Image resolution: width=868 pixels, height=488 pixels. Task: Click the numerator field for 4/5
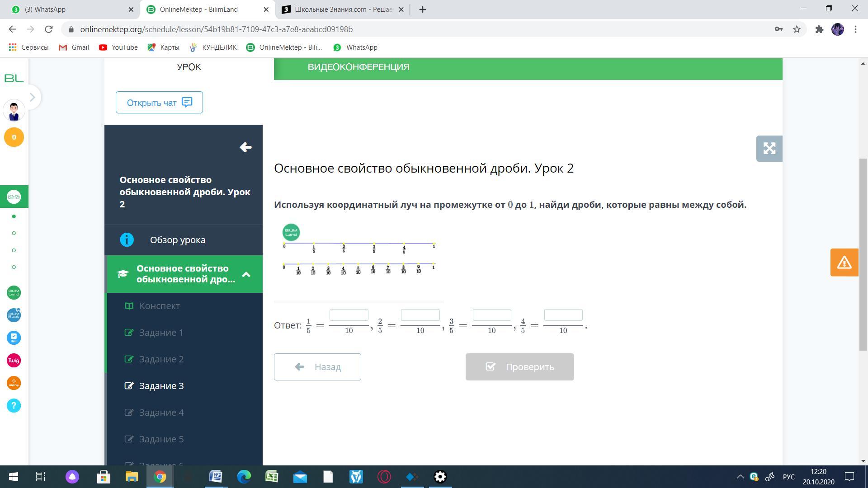[563, 315]
